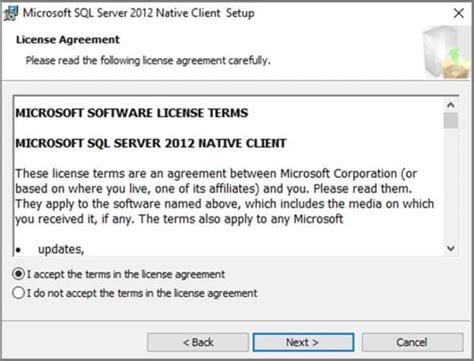474x361 pixels.
Task: Click the "Please read the following license agreement" text
Action: pos(148,61)
